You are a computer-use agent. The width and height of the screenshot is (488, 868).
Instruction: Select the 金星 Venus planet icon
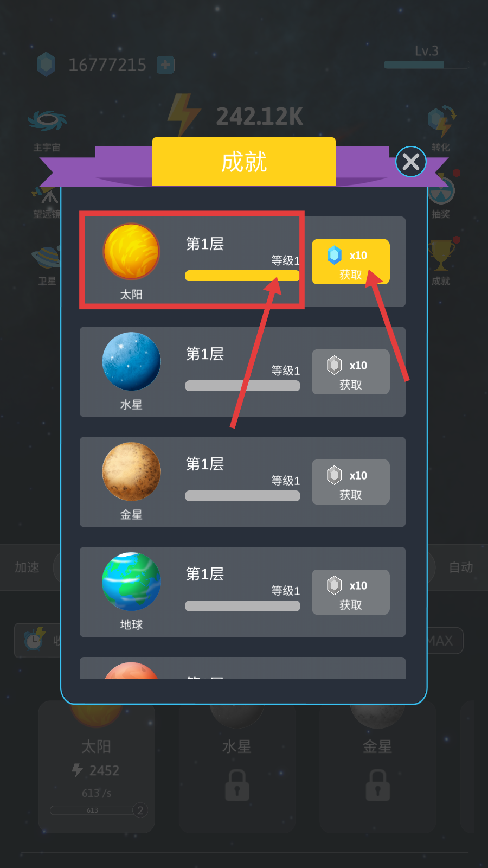point(131,471)
